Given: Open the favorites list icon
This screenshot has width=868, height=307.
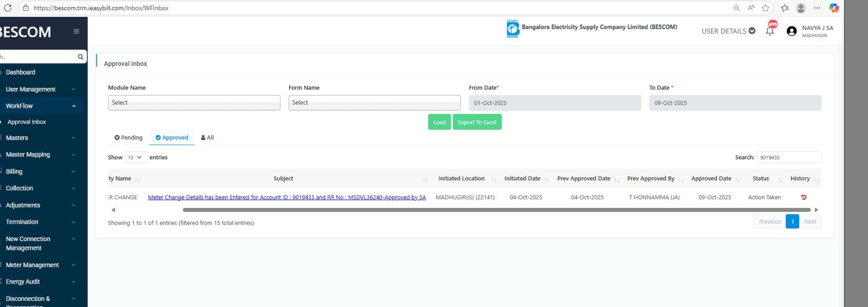Looking at the screenshot, I should [x=784, y=8].
